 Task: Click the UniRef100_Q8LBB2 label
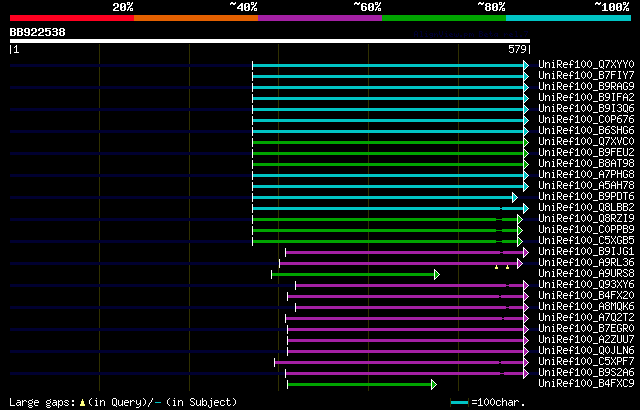point(586,208)
